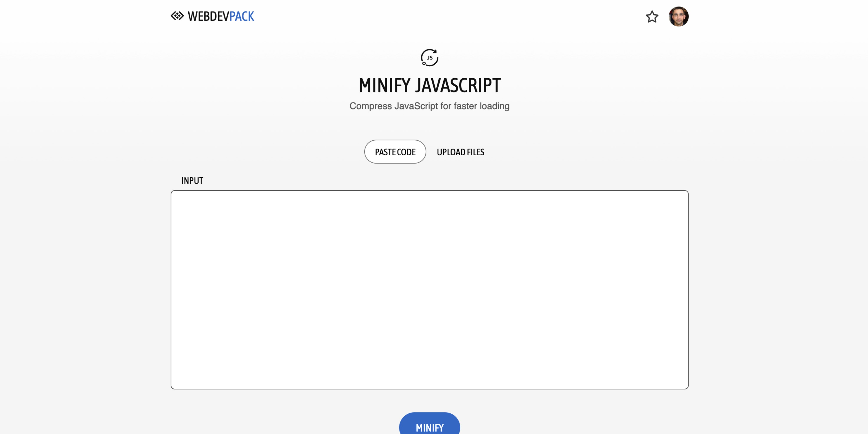Select the Paste Code tab
Viewport: 868px width, 434px height.
[x=395, y=152]
